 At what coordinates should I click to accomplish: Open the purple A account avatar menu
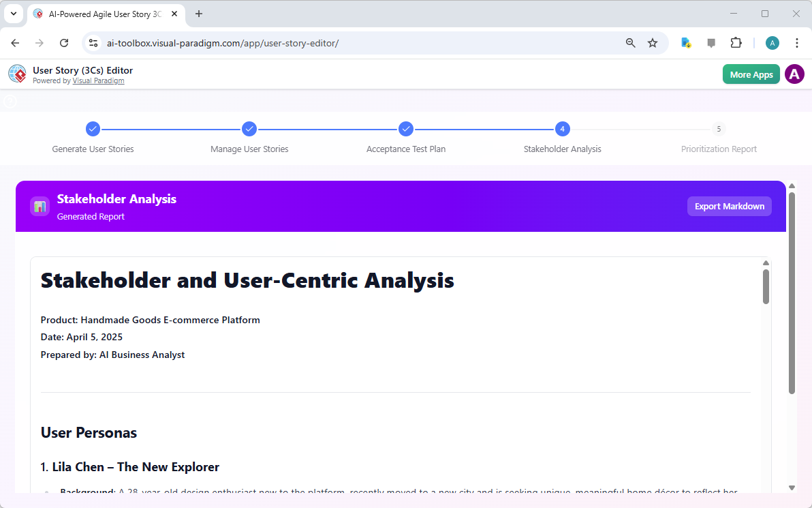[x=794, y=74]
